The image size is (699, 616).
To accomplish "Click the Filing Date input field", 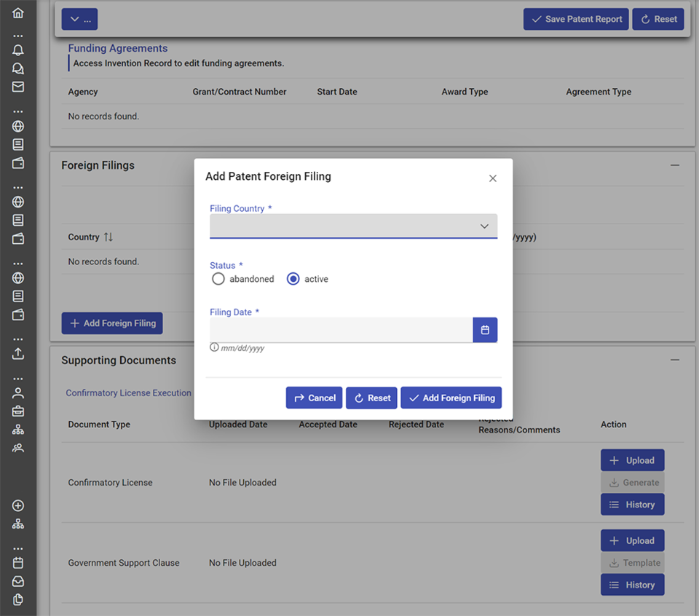I will [x=342, y=330].
